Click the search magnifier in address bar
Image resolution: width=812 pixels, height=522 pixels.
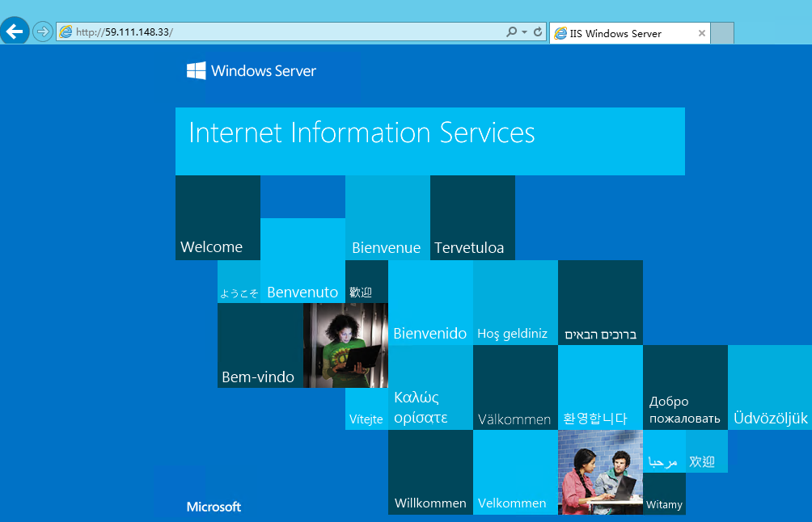(511, 32)
